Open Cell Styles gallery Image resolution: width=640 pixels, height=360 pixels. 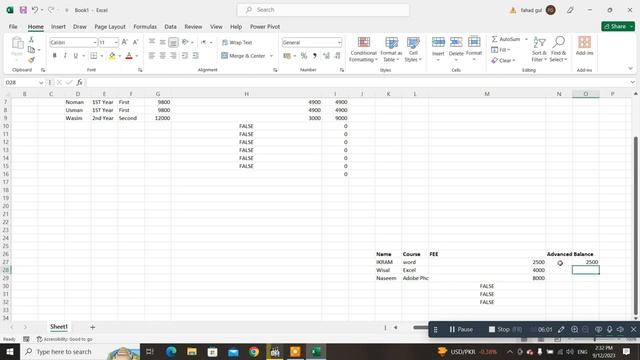(413, 49)
